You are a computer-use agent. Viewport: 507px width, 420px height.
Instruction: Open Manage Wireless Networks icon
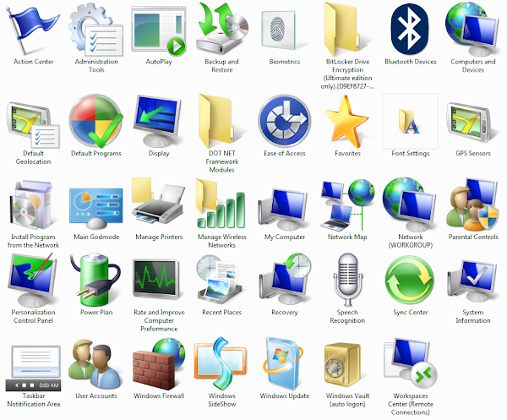221,204
